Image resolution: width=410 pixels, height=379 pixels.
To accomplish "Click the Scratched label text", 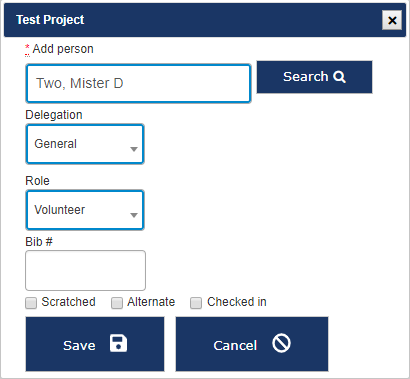I will click(x=68, y=302).
